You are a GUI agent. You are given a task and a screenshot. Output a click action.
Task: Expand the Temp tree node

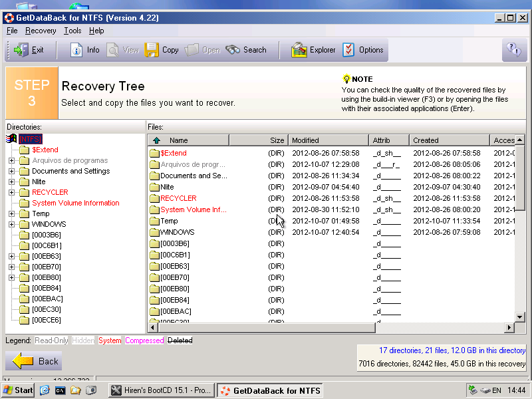(x=11, y=213)
